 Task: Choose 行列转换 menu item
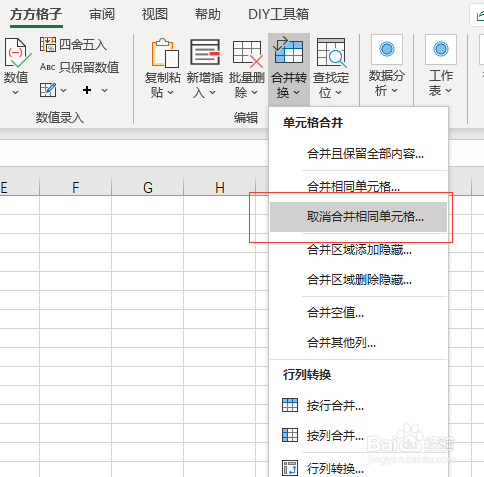click(x=358, y=468)
